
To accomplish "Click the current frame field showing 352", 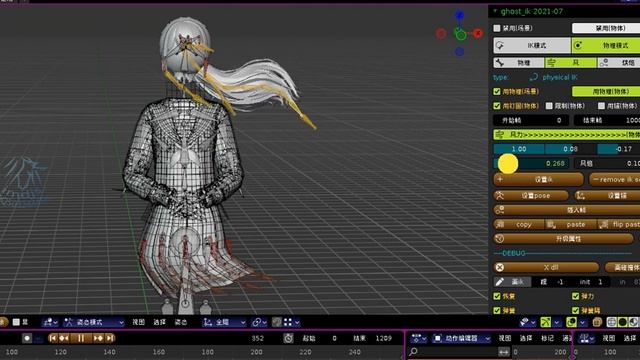I will pyautogui.click(x=258, y=338).
